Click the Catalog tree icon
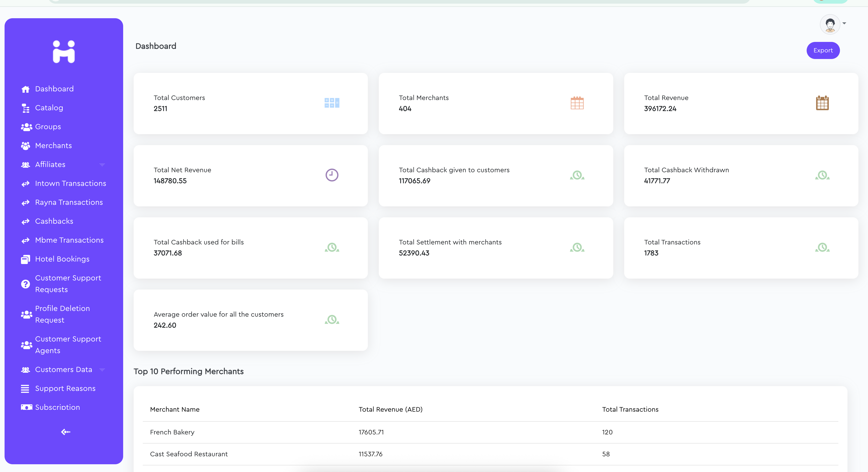 [x=26, y=108]
